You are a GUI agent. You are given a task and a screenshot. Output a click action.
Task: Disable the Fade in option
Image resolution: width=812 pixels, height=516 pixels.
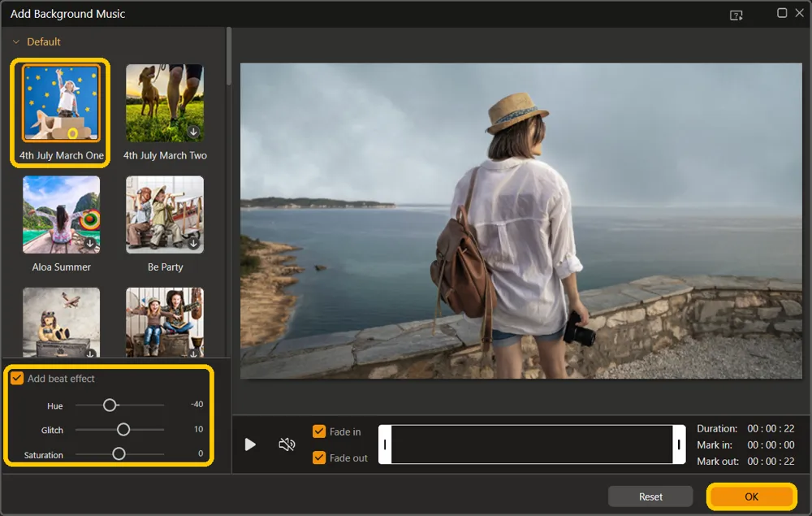(x=319, y=431)
